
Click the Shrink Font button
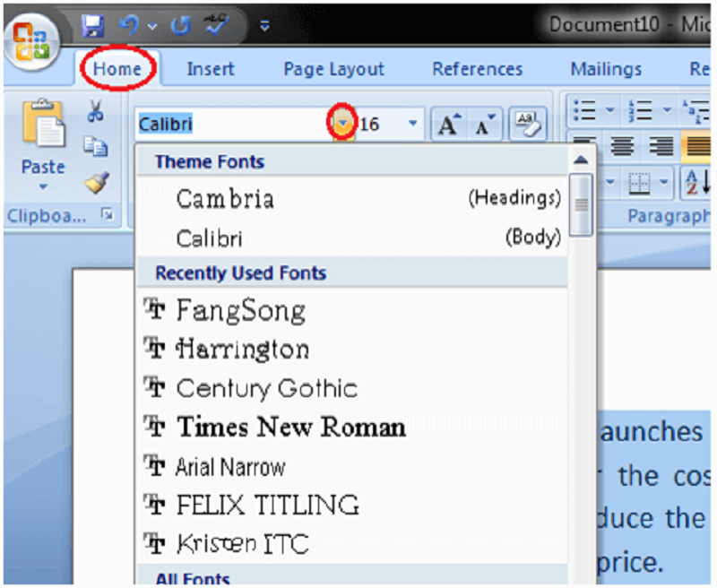click(485, 125)
